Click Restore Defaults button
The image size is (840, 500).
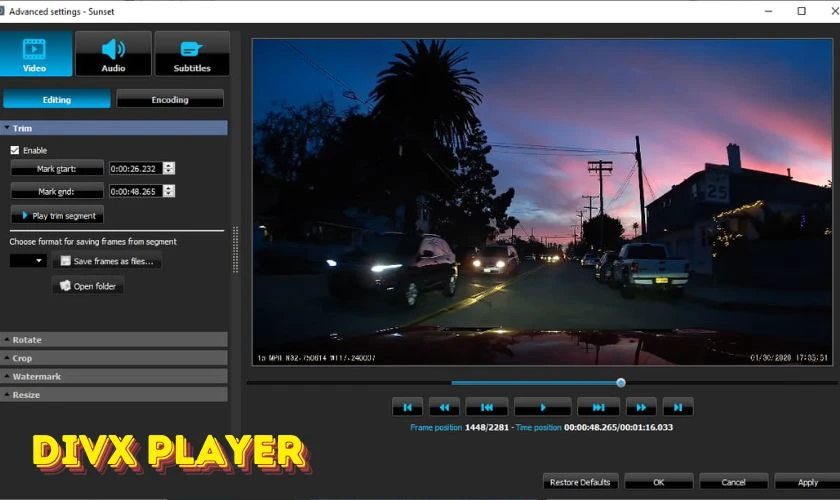580,482
